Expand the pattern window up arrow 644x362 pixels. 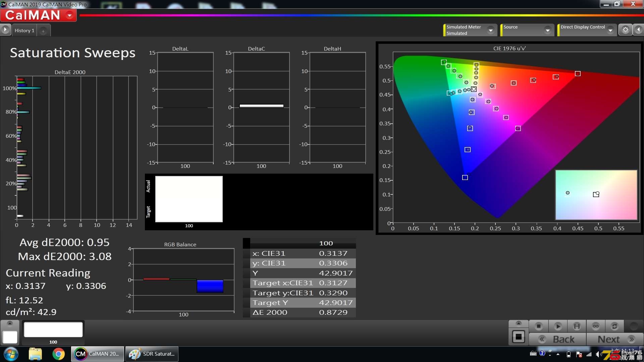(519, 323)
